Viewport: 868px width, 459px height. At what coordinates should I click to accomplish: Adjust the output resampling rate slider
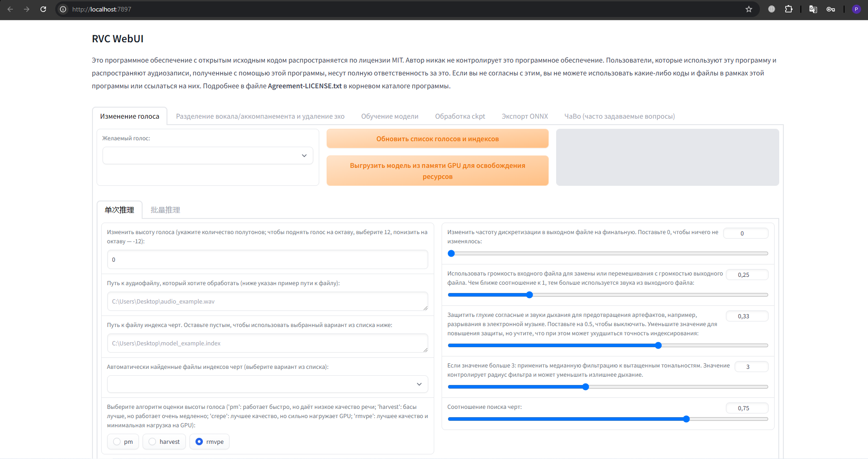[x=608, y=253]
